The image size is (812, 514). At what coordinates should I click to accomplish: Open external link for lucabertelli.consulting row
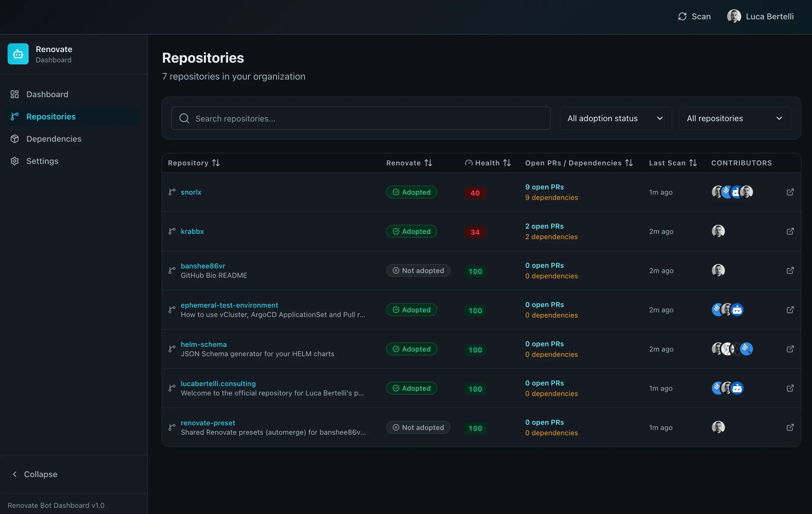pos(790,388)
